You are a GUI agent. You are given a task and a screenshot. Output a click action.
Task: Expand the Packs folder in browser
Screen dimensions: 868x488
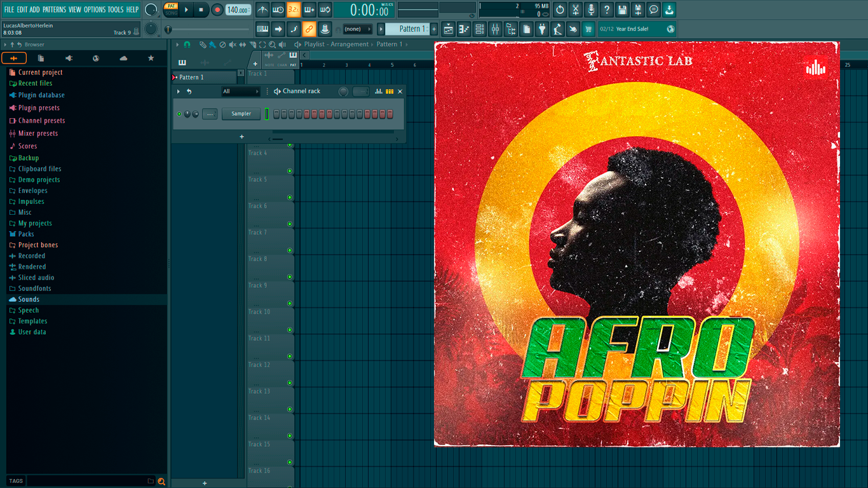click(x=26, y=234)
